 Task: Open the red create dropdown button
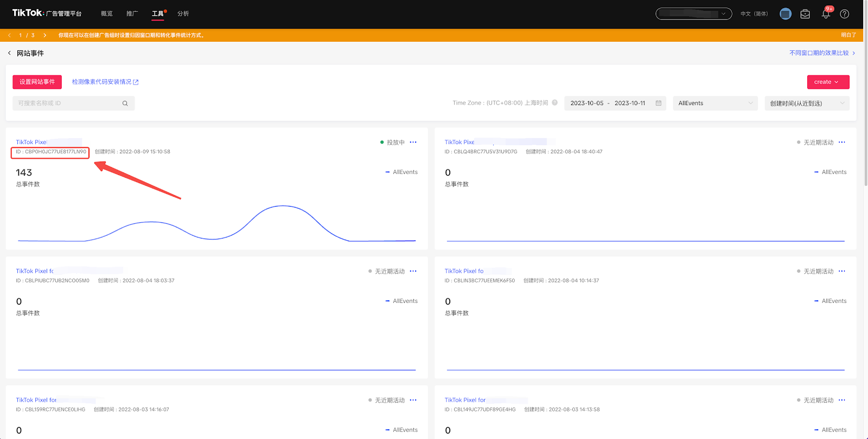click(x=828, y=82)
